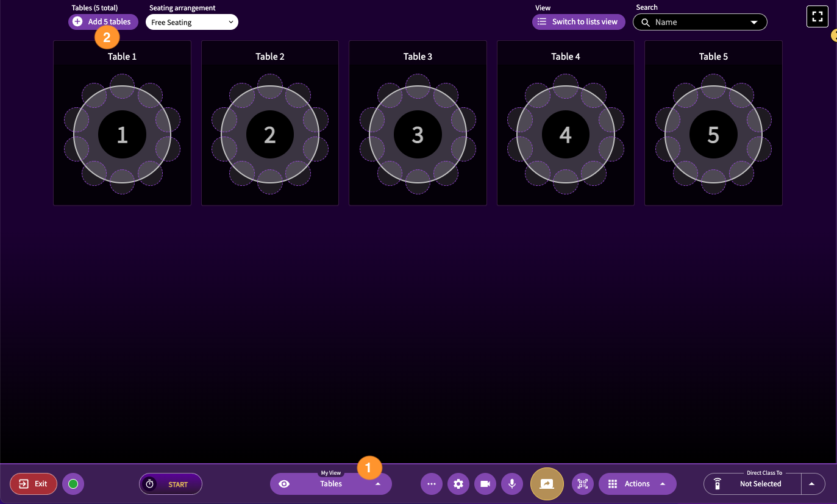Click the "Table 4" title text
This screenshot has width=837, height=504.
[x=566, y=57]
